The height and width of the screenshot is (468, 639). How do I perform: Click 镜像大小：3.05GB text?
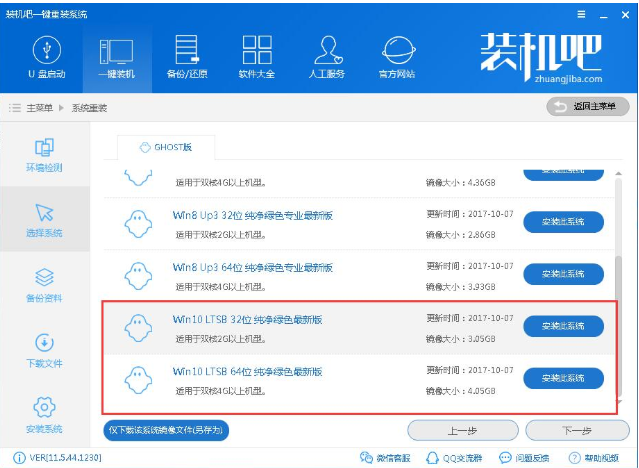(x=461, y=339)
